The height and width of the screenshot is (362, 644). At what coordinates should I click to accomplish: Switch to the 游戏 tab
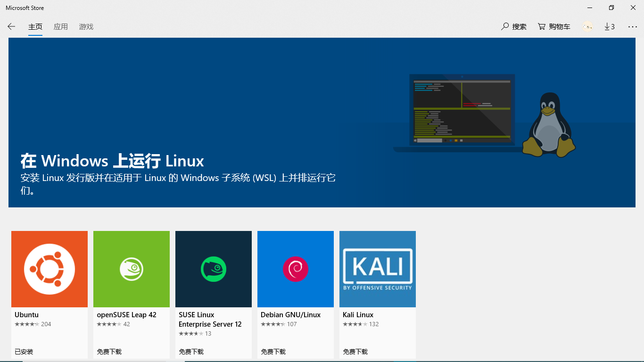(x=86, y=27)
